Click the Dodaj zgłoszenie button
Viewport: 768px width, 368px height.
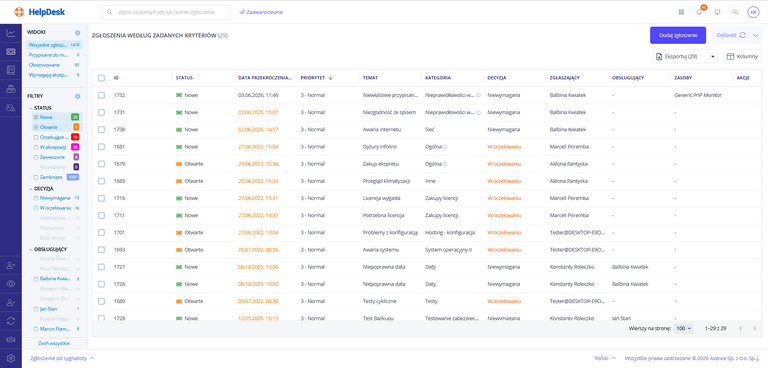pyautogui.click(x=678, y=35)
